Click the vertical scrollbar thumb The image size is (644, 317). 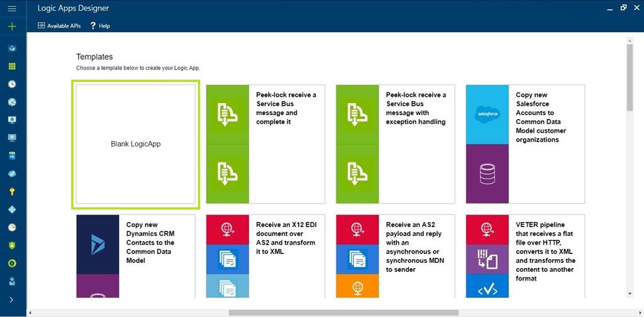[630, 77]
